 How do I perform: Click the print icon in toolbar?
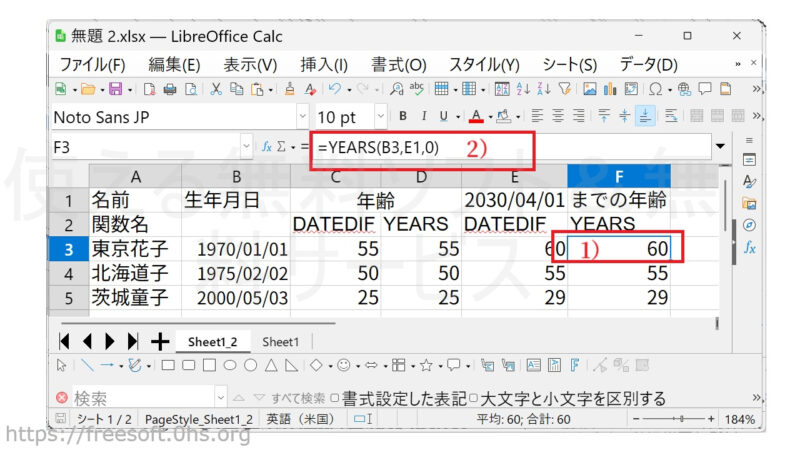[169, 89]
